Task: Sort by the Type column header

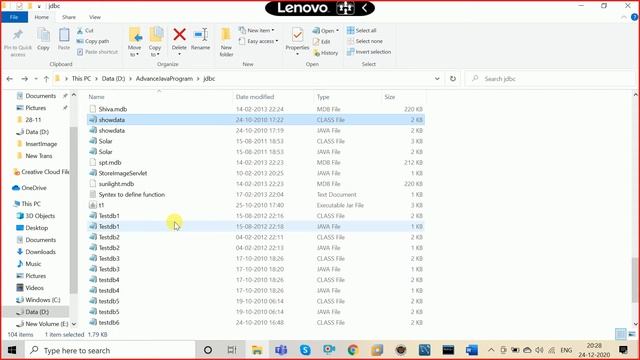Action: point(323,97)
